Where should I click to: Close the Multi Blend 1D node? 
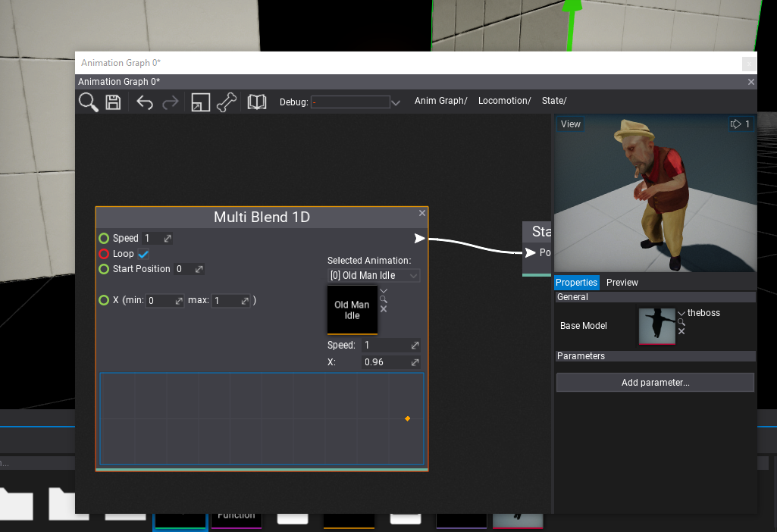coord(422,213)
